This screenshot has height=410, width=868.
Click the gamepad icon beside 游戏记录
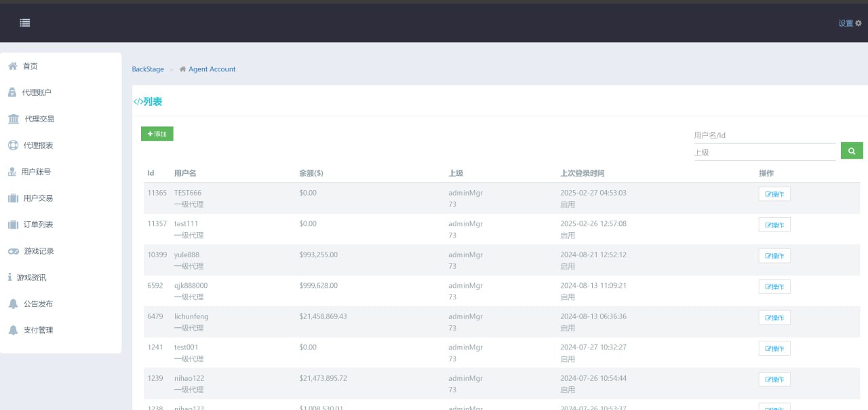14,251
